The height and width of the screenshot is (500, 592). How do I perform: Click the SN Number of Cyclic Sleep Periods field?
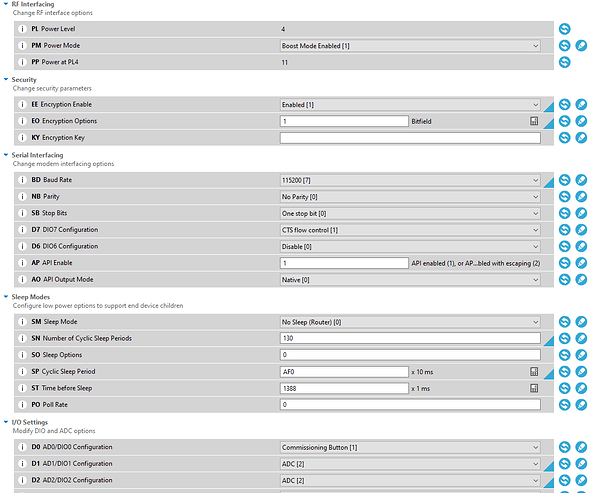(410, 338)
